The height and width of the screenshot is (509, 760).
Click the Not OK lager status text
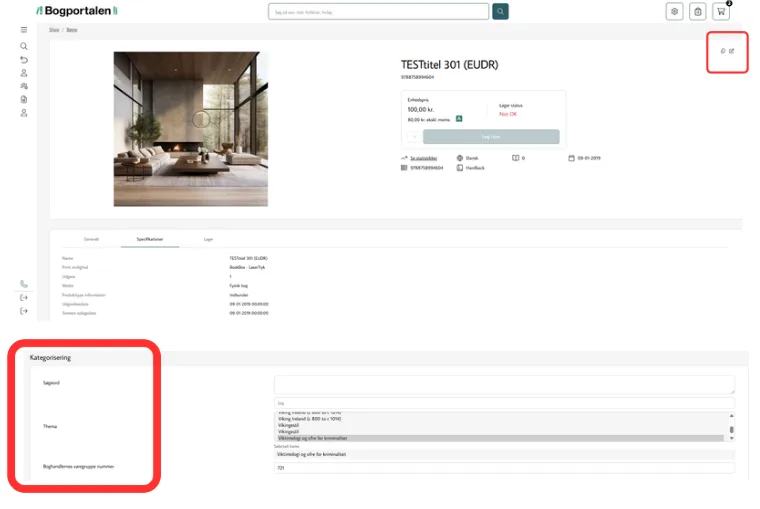pyautogui.click(x=508, y=114)
